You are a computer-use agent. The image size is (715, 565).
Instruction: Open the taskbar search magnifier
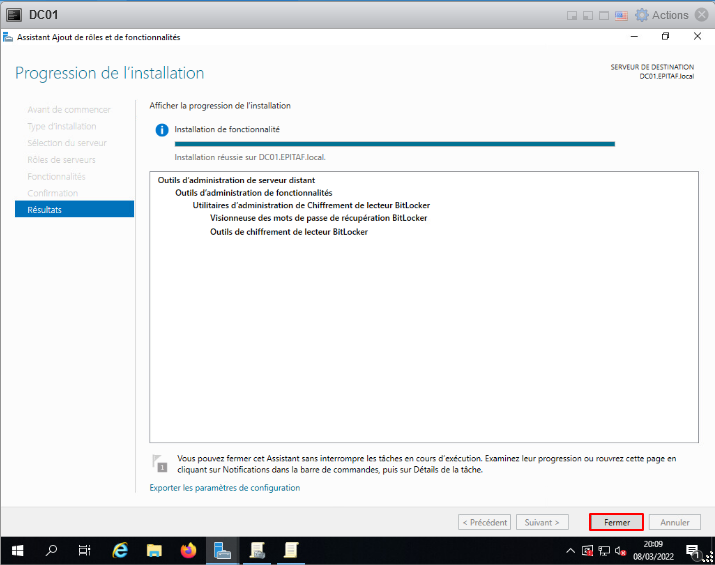(51, 550)
